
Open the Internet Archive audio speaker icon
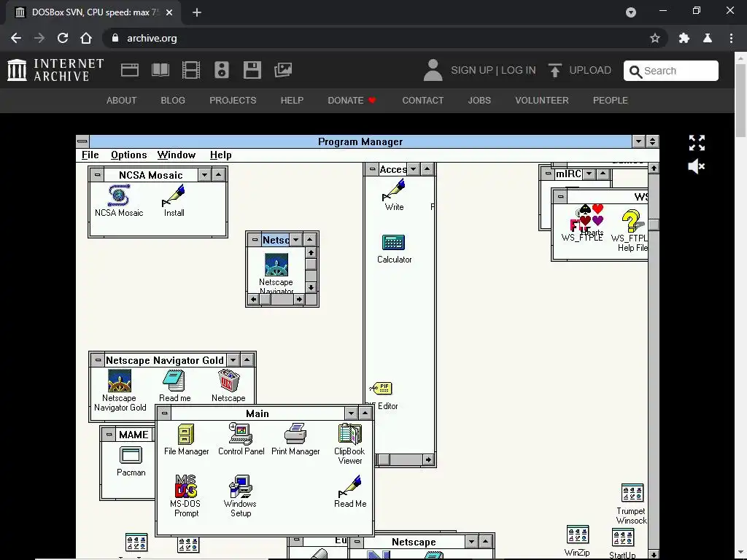pos(222,70)
